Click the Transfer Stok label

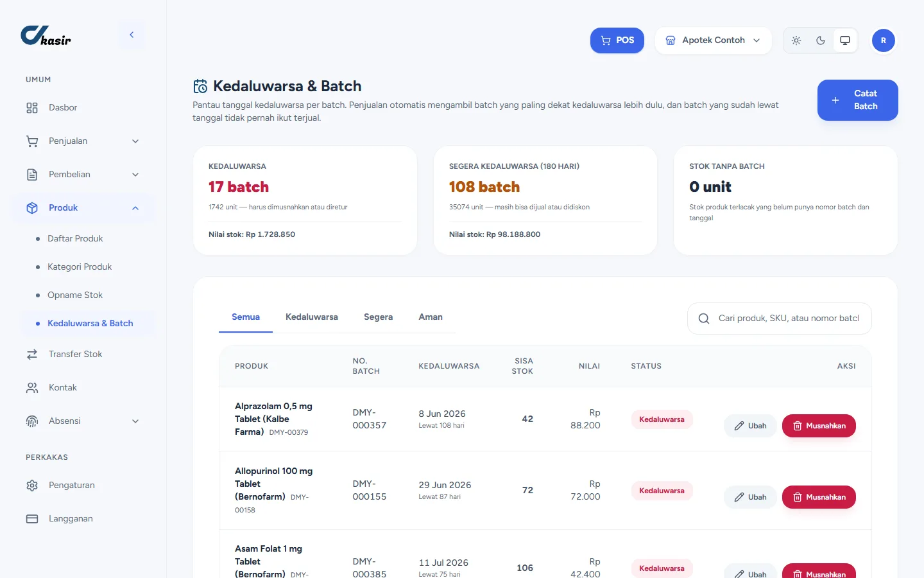(76, 355)
